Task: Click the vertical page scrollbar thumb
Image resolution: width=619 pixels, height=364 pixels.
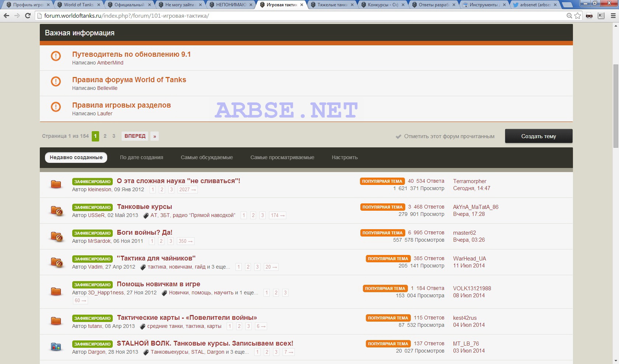Action: [x=616, y=106]
